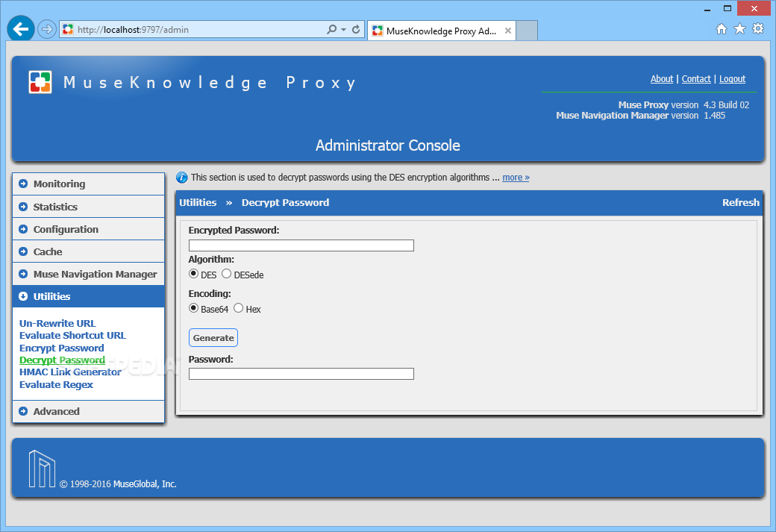The width and height of the screenshot is (776, 532).
Task: Select the DESede algorithm radio button
Action: pyautogui.click(x=226, y=274)
